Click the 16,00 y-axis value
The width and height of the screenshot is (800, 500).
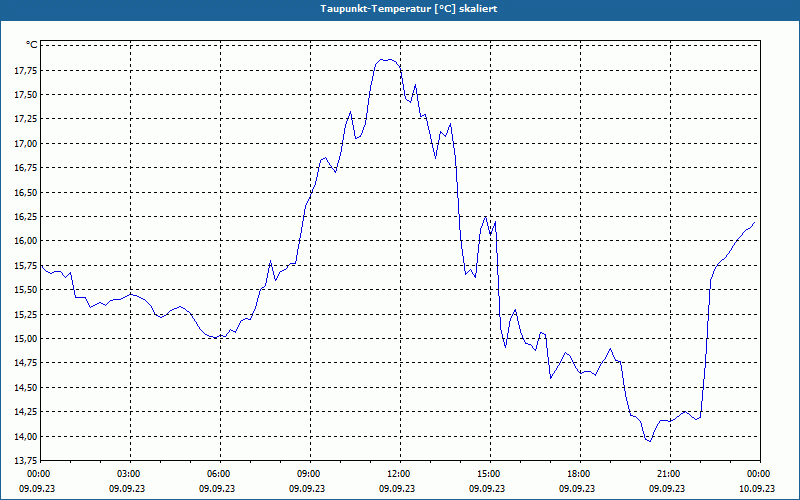tap(26, 241)
